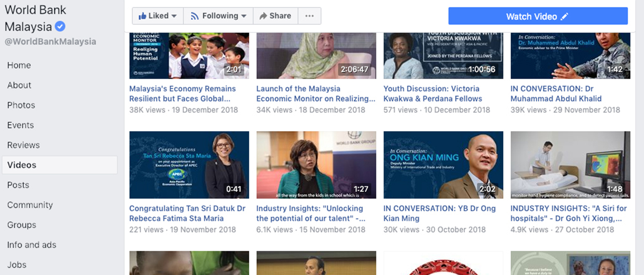Open "Youth Discussion: Victoria Kwakwa" title link

[432, 93]
